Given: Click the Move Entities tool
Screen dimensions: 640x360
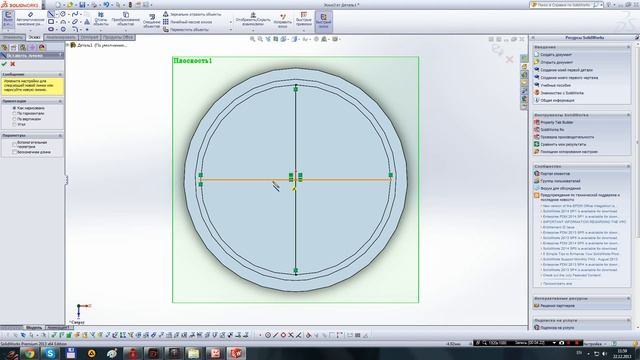Looking at the screenshot, I should [x=186, y=29].
